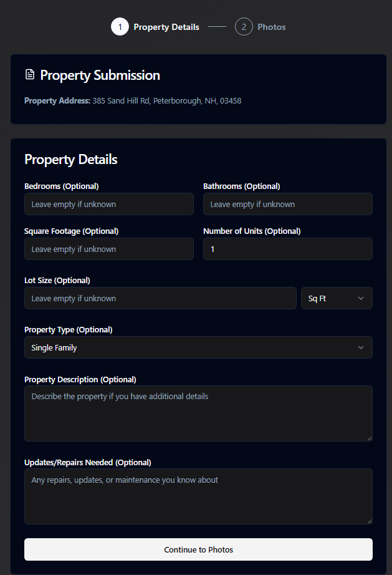Image resolution: width=392 pixels, height=575 pixels.
Task: Click the Bedrooms input field
Action: point(109,204)
